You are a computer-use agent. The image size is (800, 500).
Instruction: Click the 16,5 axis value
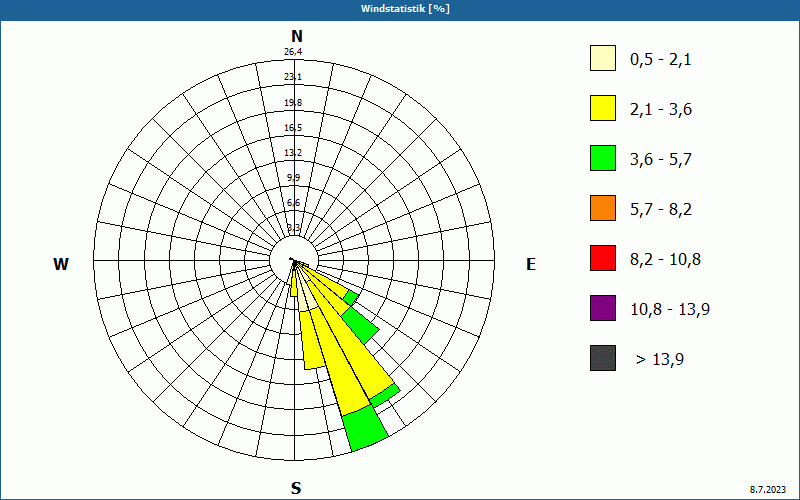[293, 128]
